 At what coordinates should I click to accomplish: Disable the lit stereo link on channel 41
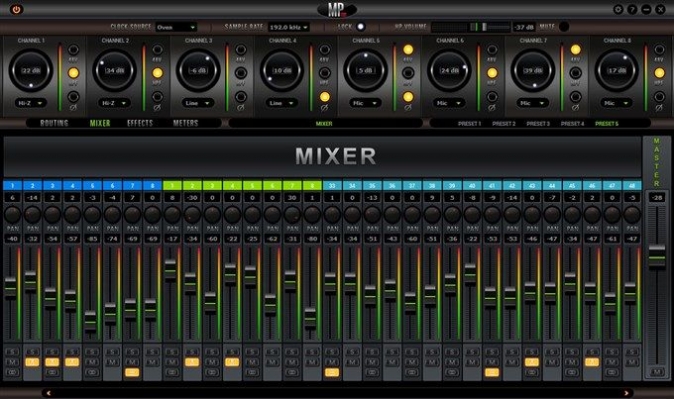point(492,372)
